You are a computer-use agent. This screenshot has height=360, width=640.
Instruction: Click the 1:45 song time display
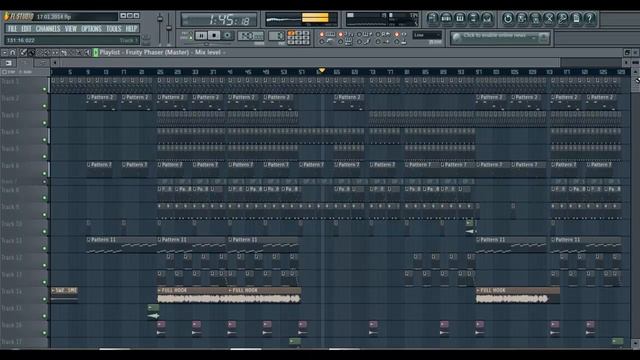pos(219,20)
